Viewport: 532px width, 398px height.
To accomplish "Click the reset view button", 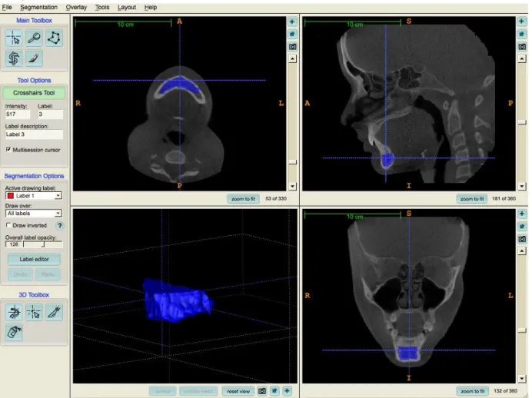I will [x=238, y=391].
